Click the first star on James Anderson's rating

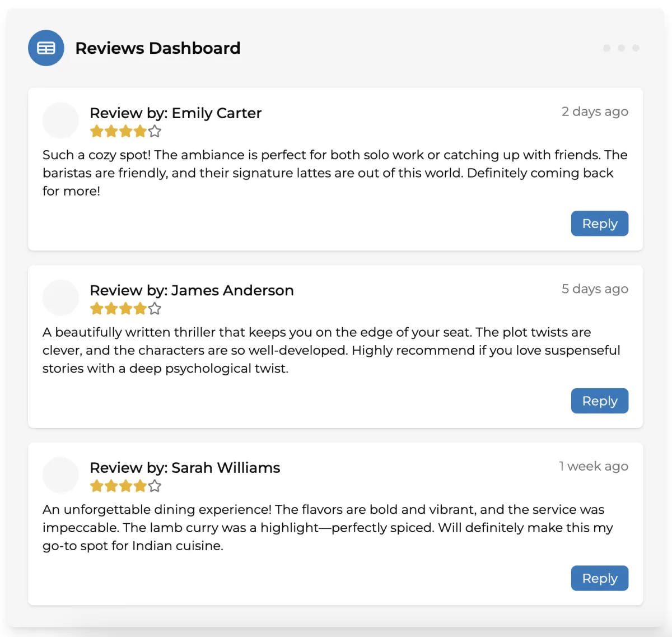(x=97, y=309)
